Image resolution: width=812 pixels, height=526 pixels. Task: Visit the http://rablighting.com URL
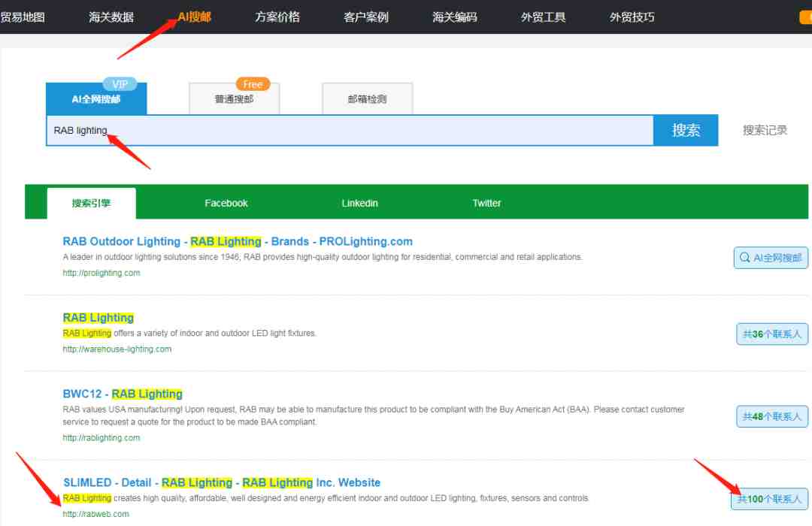coord(101,438)
